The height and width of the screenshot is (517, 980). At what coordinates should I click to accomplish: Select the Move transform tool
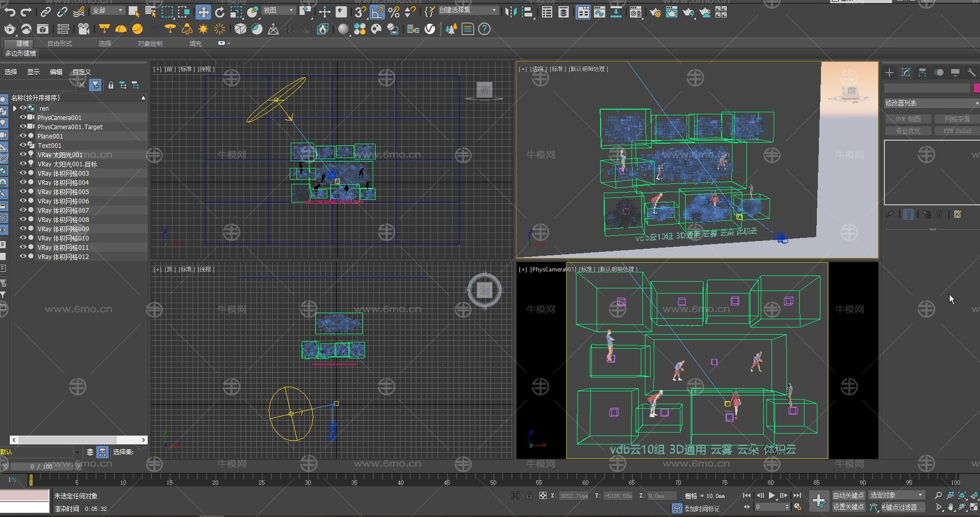tap(203, 12)
